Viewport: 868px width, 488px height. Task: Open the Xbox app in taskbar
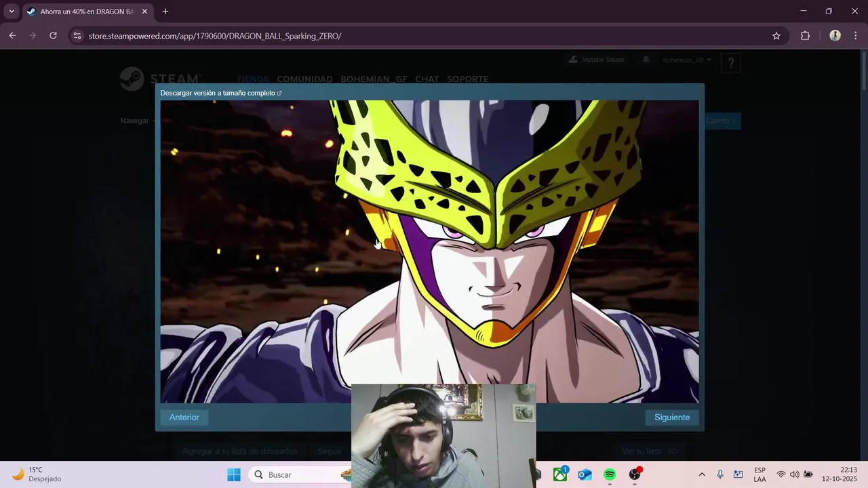pyautogui.click(x=560, y=474)
